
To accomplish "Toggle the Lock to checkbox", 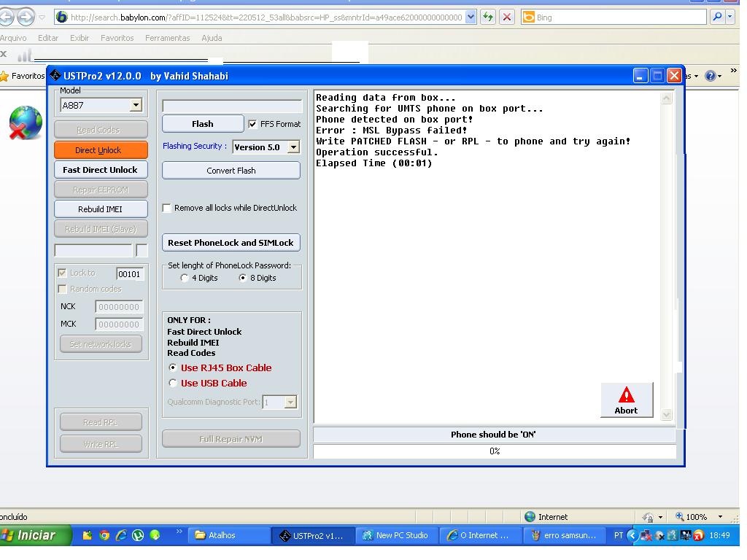I will coord(62,273).
